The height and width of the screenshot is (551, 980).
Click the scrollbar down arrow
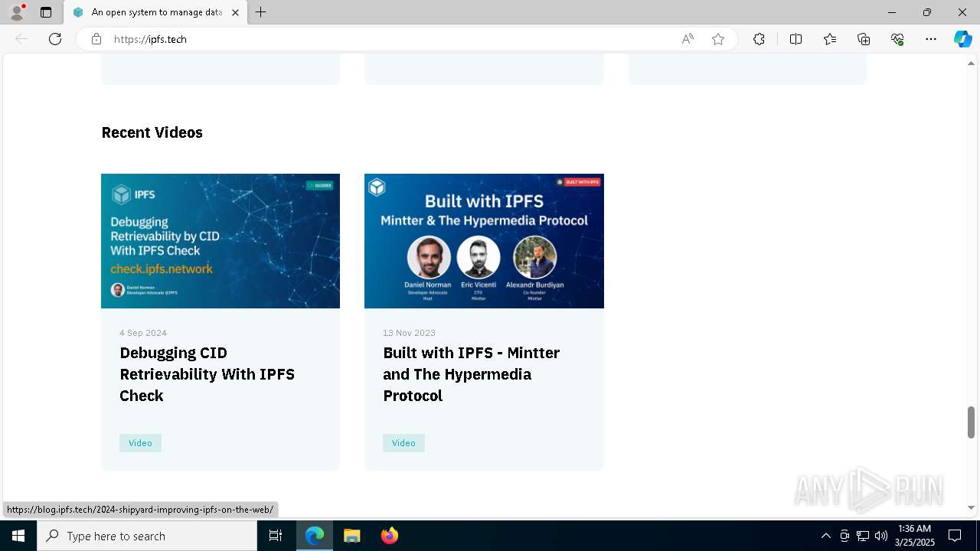(971, 508)
